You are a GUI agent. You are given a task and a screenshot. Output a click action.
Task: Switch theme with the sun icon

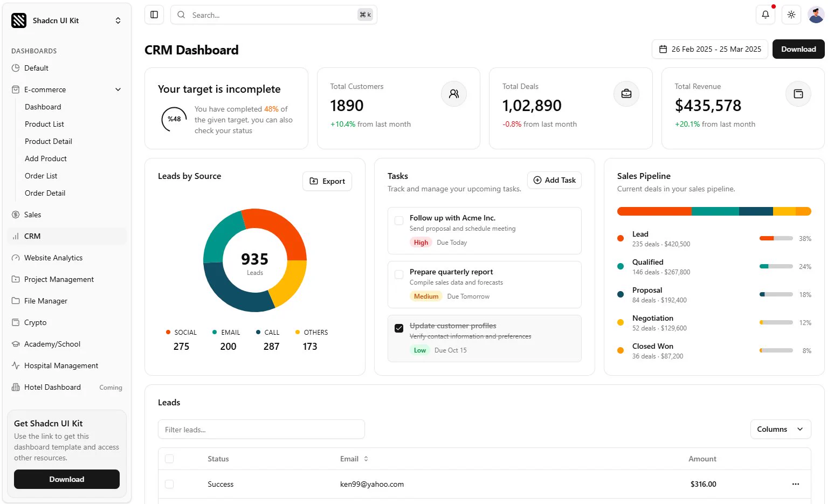791,15
